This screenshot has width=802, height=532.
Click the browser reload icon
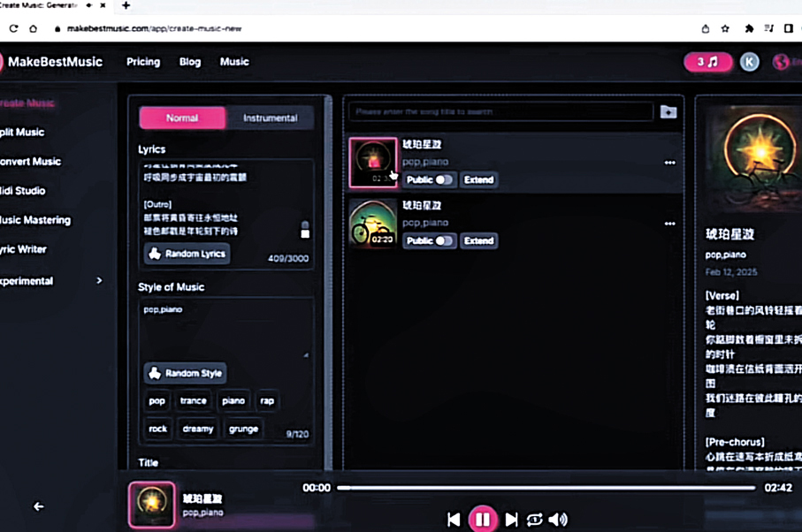tap(14, 28)
